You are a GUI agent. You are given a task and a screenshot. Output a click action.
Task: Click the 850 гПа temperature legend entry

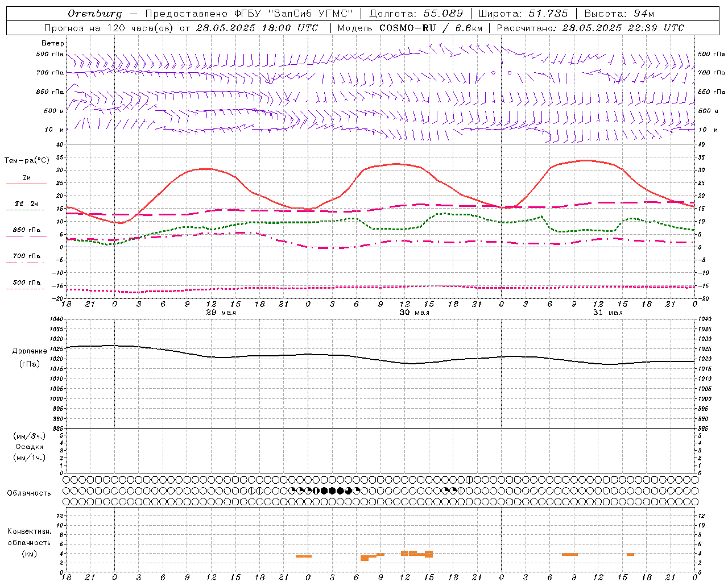pyautogui.click(x=27, y=230)
